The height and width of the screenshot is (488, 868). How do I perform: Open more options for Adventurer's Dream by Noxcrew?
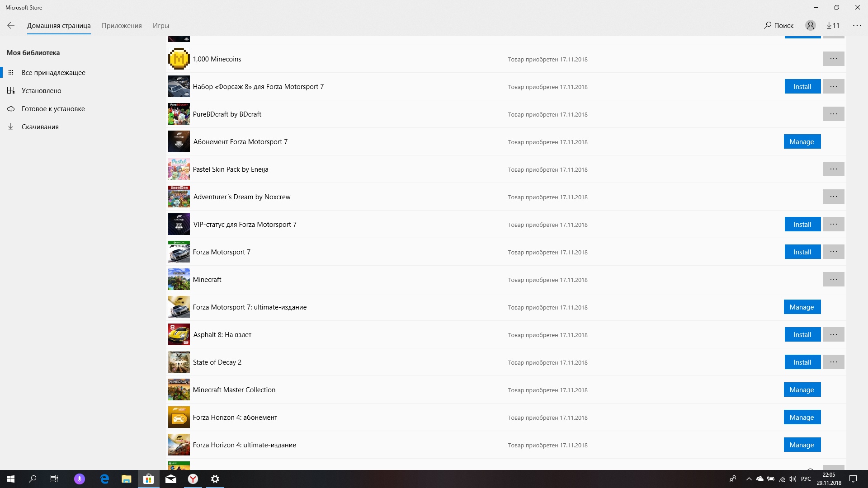click(834, 197)
